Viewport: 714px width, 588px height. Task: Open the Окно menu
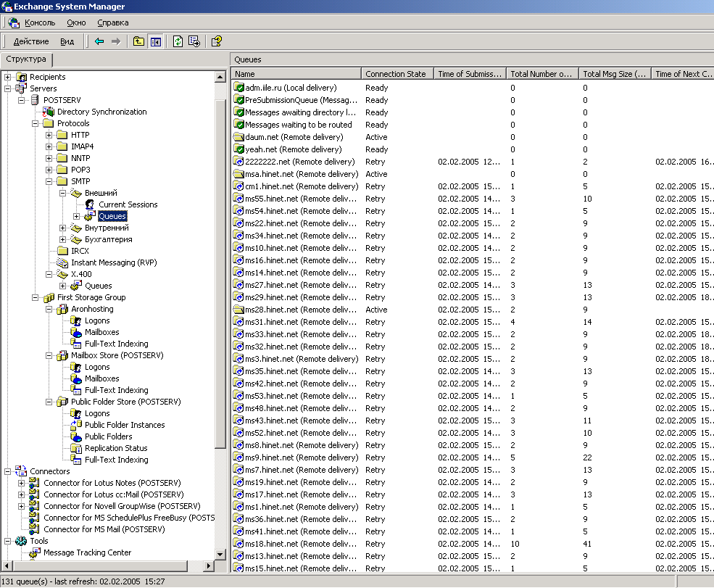(x=76, y=22)
